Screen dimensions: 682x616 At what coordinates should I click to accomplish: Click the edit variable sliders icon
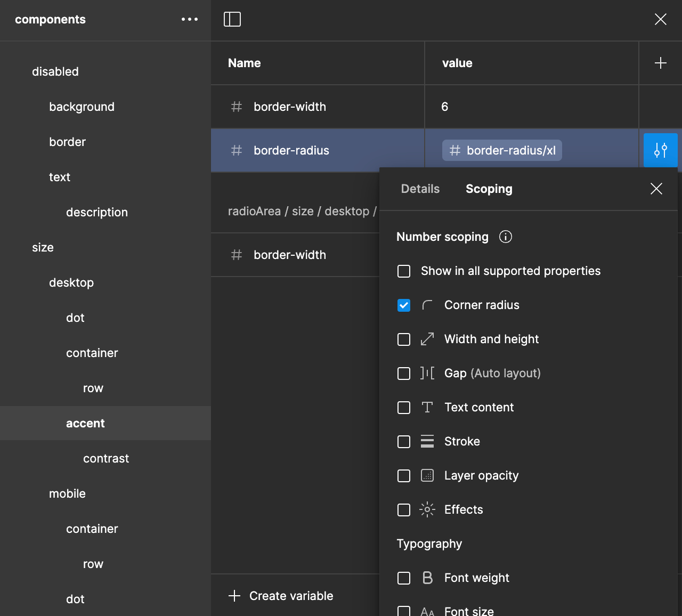click(x=661, y=150)
